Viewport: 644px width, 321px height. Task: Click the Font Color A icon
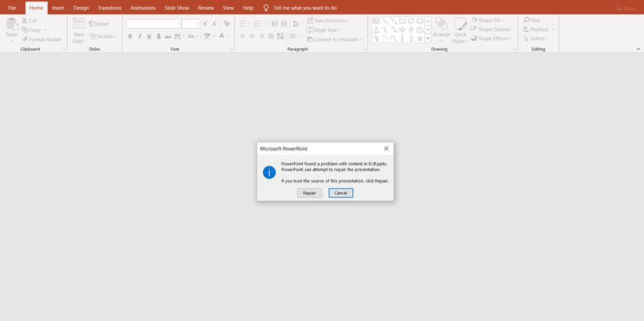pyautogui.click(x=222, y=36)
